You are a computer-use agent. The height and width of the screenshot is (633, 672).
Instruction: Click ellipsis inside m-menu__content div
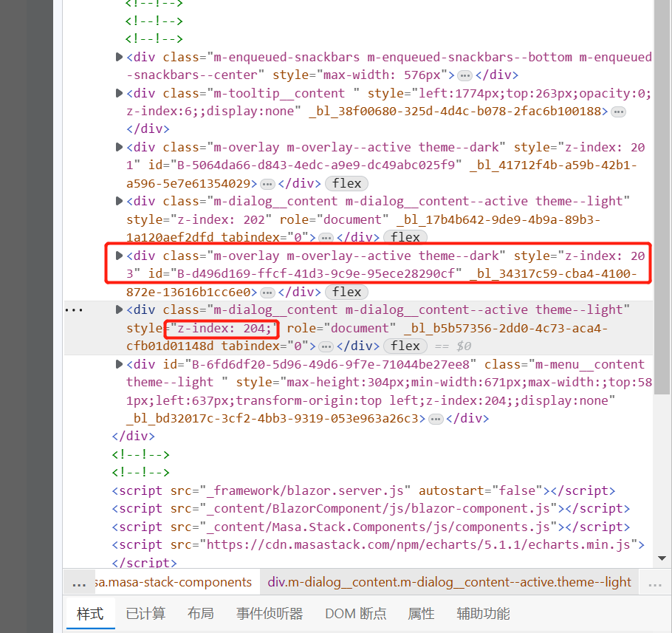436,417
